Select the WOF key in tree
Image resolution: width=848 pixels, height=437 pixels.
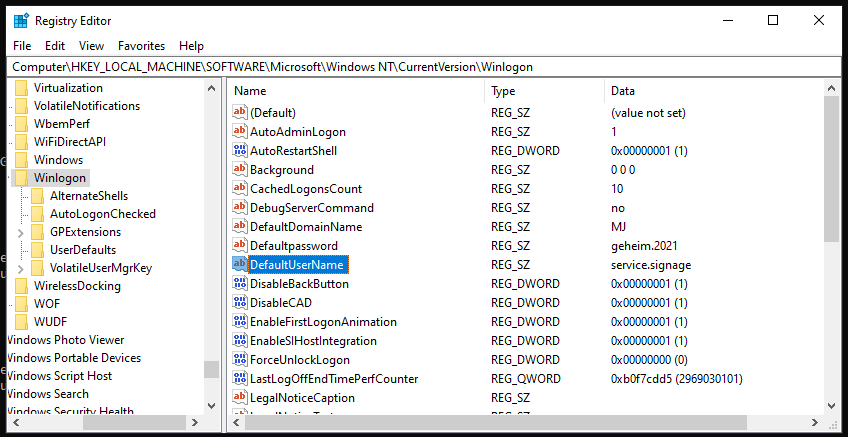click(x=47, y=304)
